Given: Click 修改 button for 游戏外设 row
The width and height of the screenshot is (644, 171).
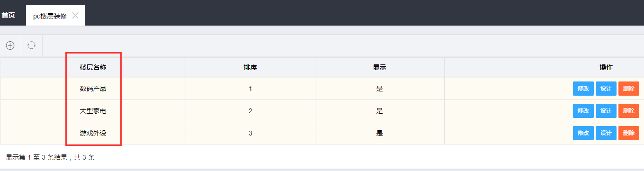Looking at the screenshot, I should (x=583, y=133).
